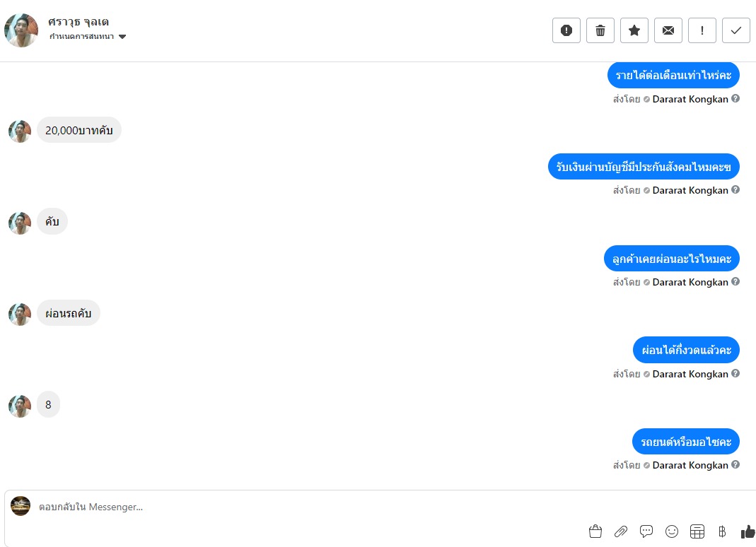Star this conversation for follow-up
Image resolution: width=756 pixels, height=547 pixels.
click(634, 30)
